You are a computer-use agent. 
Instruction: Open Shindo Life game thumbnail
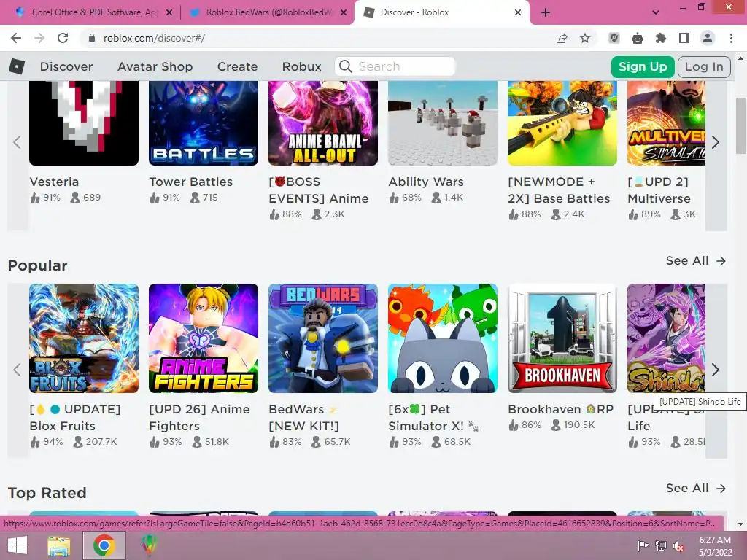pyautogui.click(x=666, y=338)
